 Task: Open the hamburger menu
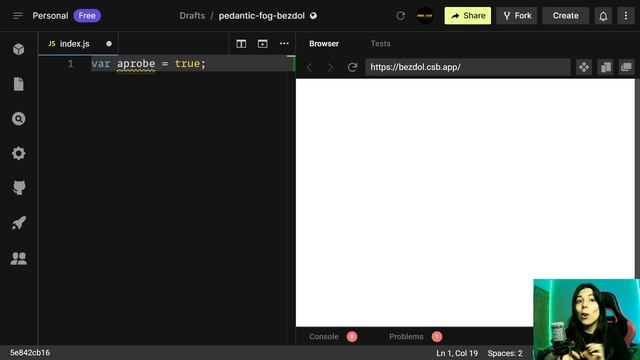(18, 16)
